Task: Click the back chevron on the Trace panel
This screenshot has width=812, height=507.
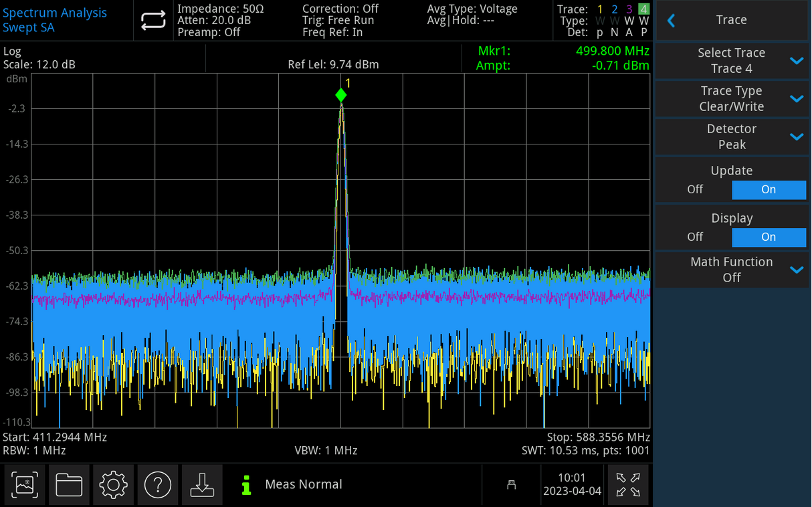Action: point(671,20)
